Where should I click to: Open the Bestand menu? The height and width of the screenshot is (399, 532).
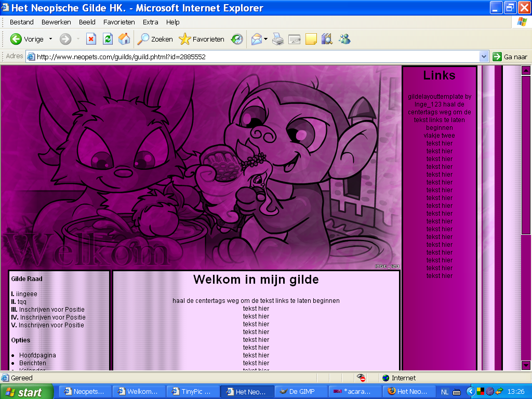tap(22, 22)
